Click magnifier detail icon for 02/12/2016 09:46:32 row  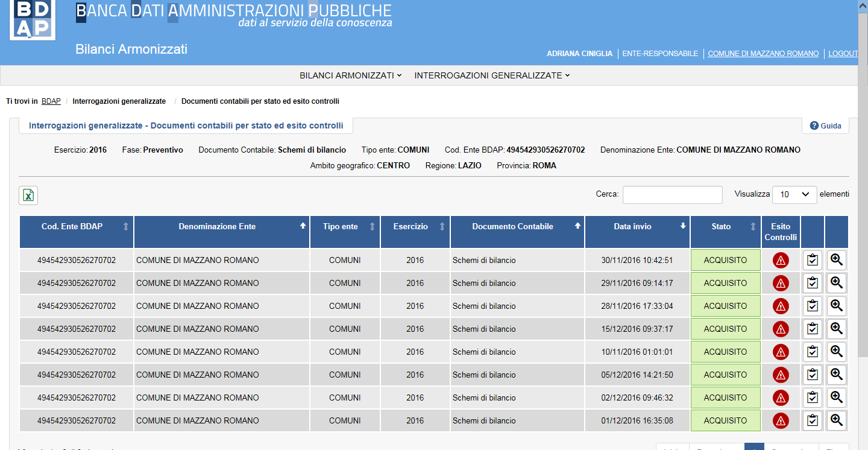837,398
